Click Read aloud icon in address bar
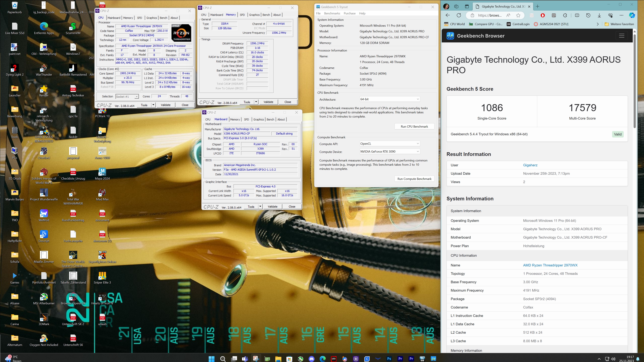This screenshot has height=362, width=644. [x=508, y=15]
